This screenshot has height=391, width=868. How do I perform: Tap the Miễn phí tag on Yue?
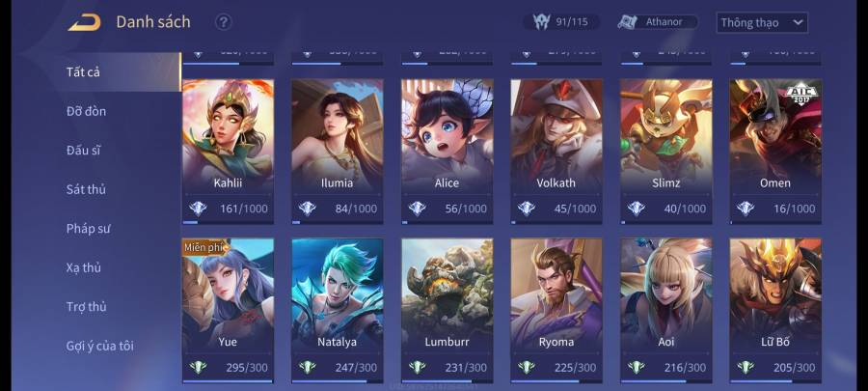pyautogui.click(x=205, y=247)
